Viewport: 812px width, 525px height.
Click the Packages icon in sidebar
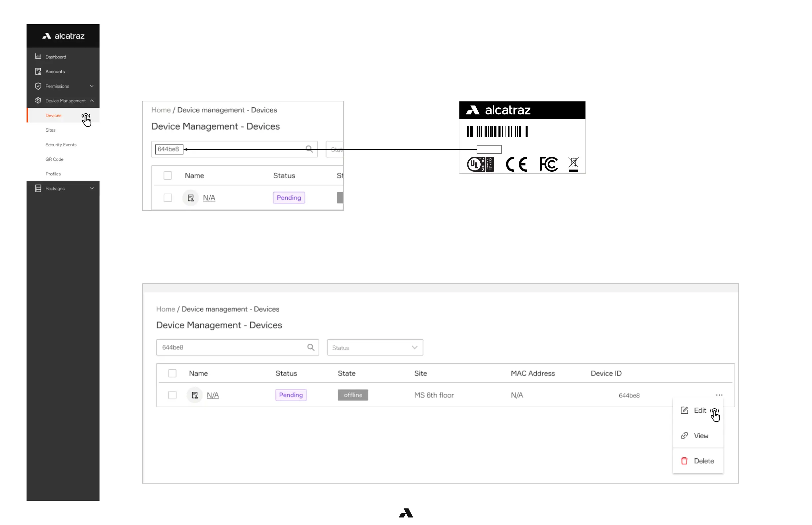click(x=38, y=188)
